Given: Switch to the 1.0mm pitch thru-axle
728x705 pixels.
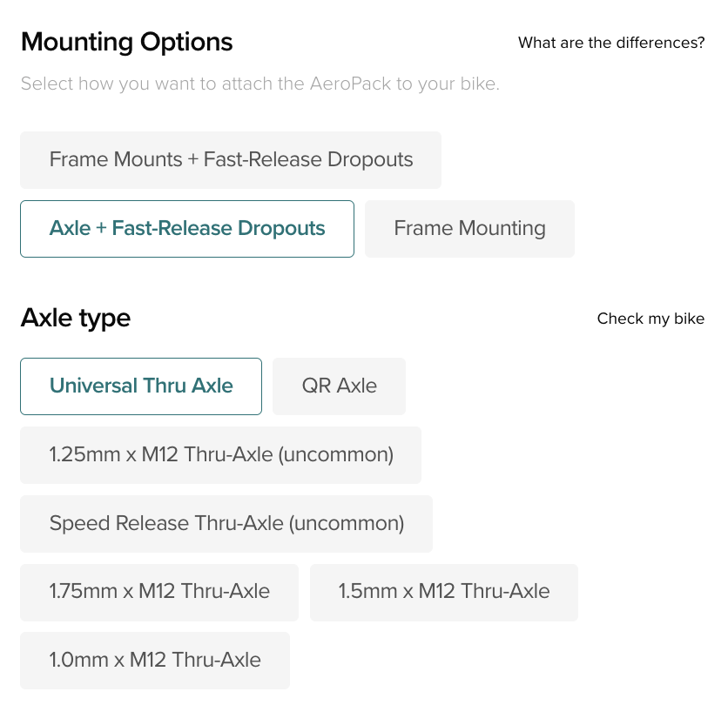Looking at the screenshot, I should click(x=155, y=661).
